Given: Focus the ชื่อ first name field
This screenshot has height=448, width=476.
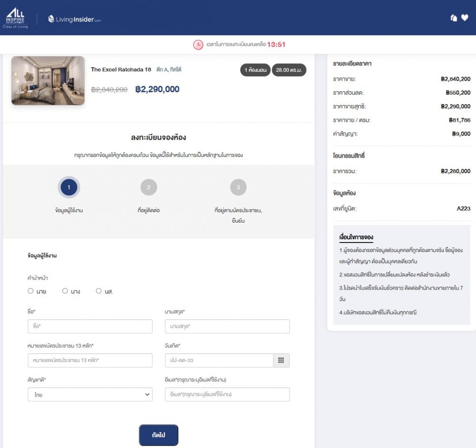Looking at the screenshot, I should pos(90,326).
